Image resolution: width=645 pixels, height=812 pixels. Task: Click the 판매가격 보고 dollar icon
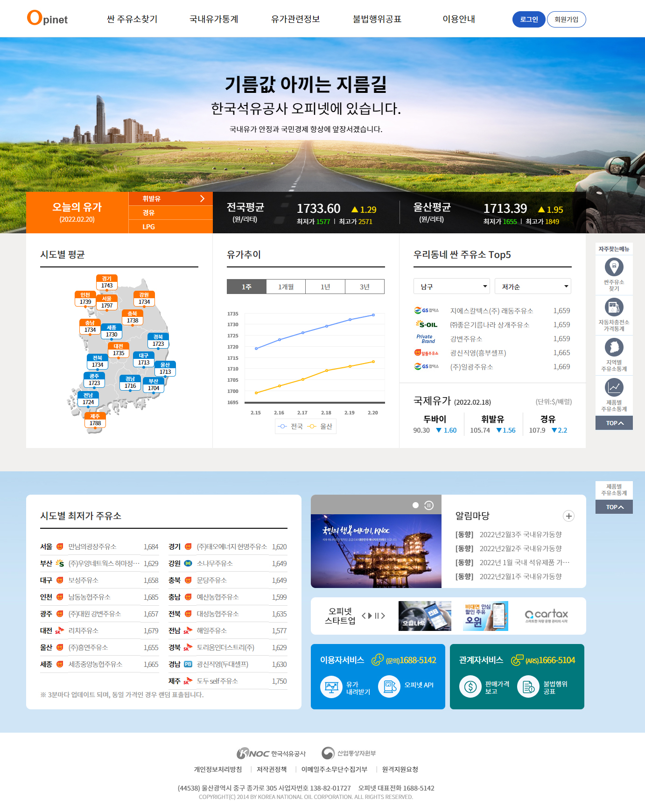470,687
